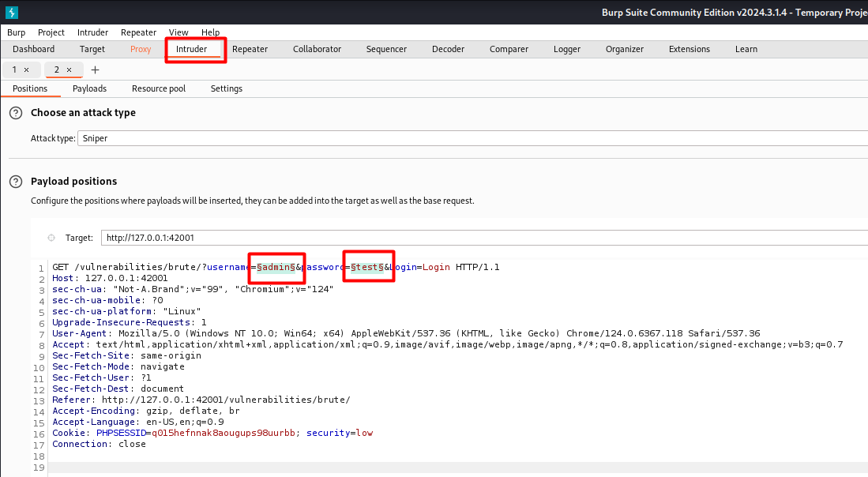Open the Burp menu
The image size is (868, 477).
pos(16,32)
